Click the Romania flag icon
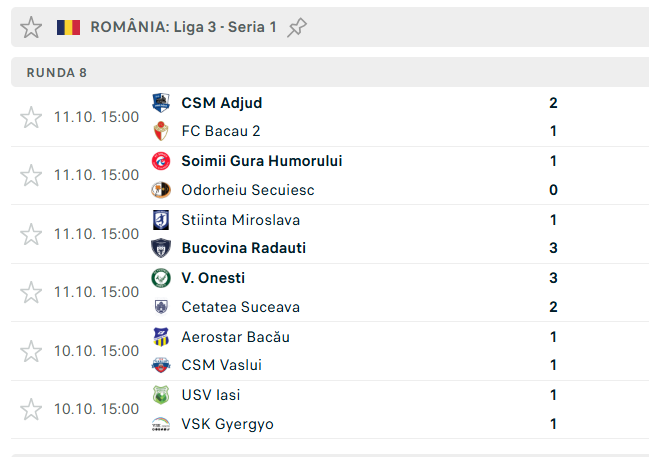Screen dimensions: 649x457 pyautogui.click(x=68, y=27)
